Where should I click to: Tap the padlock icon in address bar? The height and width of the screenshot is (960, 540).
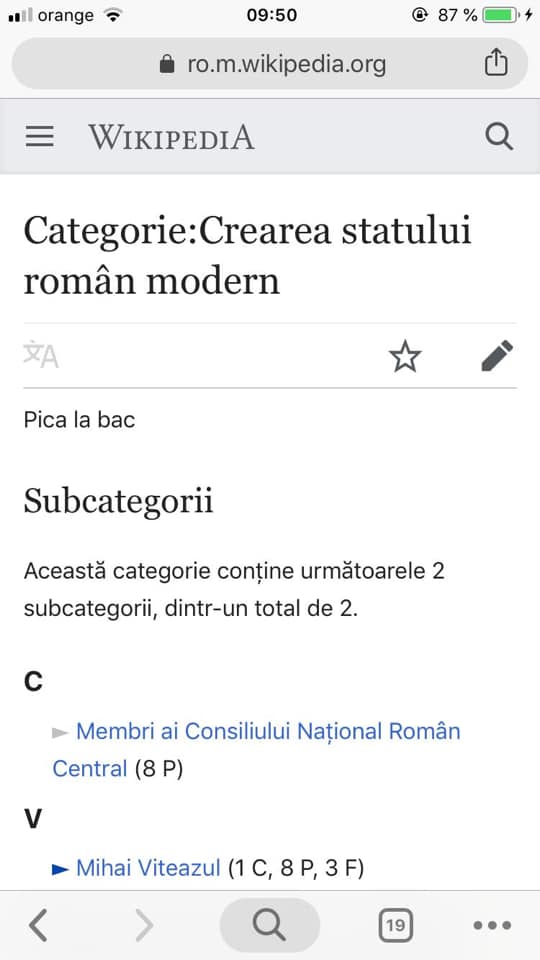coord(167,64)
